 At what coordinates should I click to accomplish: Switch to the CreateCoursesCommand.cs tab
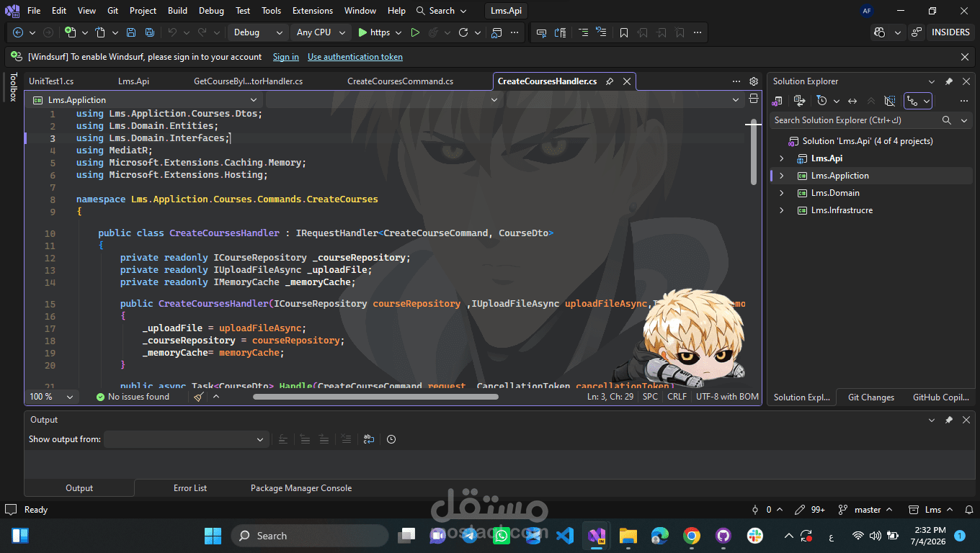(400, 81)
